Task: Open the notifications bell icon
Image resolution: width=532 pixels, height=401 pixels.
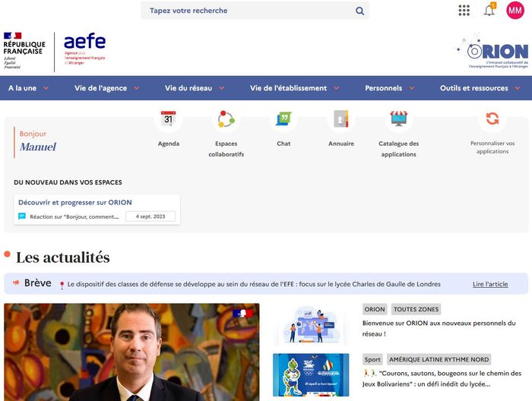Action: click(489, 10)
